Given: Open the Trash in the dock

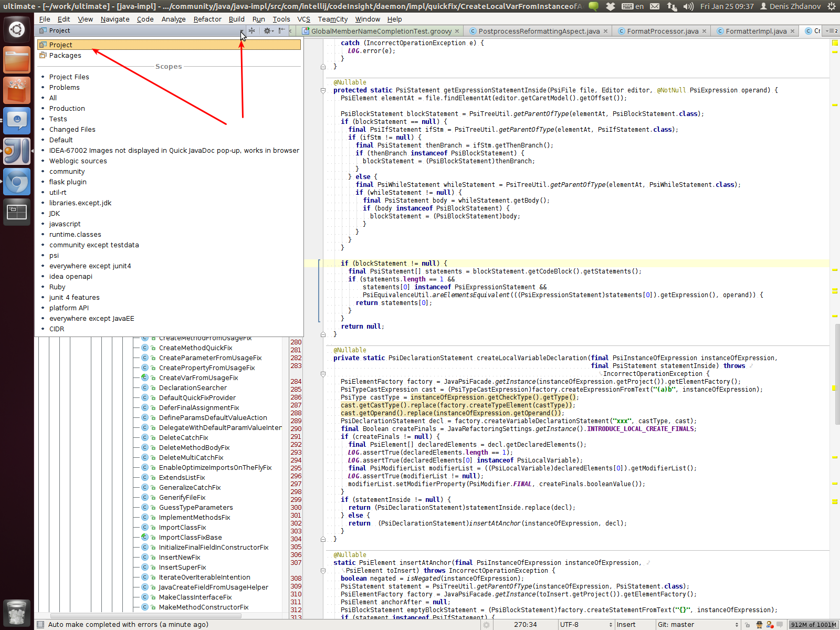Looking at the screenshot, I should [x=17, y=612].
